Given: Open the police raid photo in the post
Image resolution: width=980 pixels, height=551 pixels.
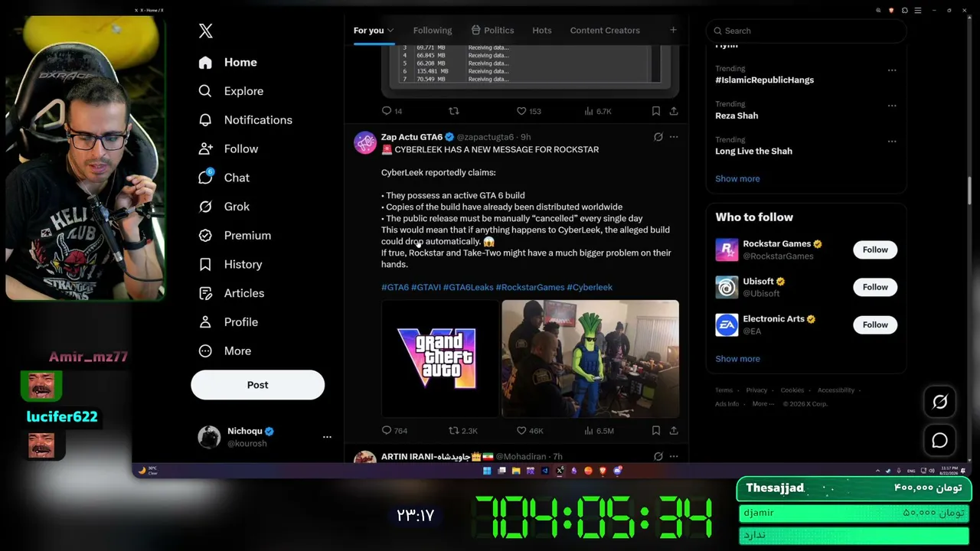Looking at the screenshot, I should tap(590, 358).
